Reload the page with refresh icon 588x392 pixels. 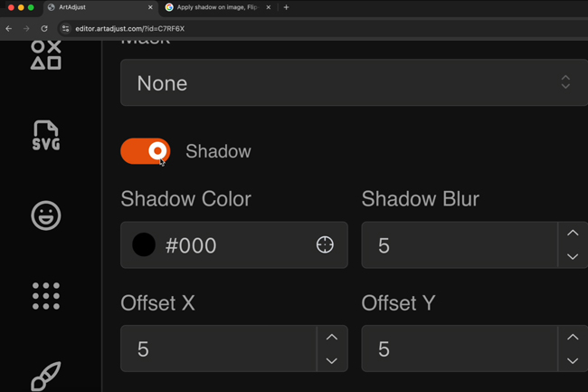(44, 28)
